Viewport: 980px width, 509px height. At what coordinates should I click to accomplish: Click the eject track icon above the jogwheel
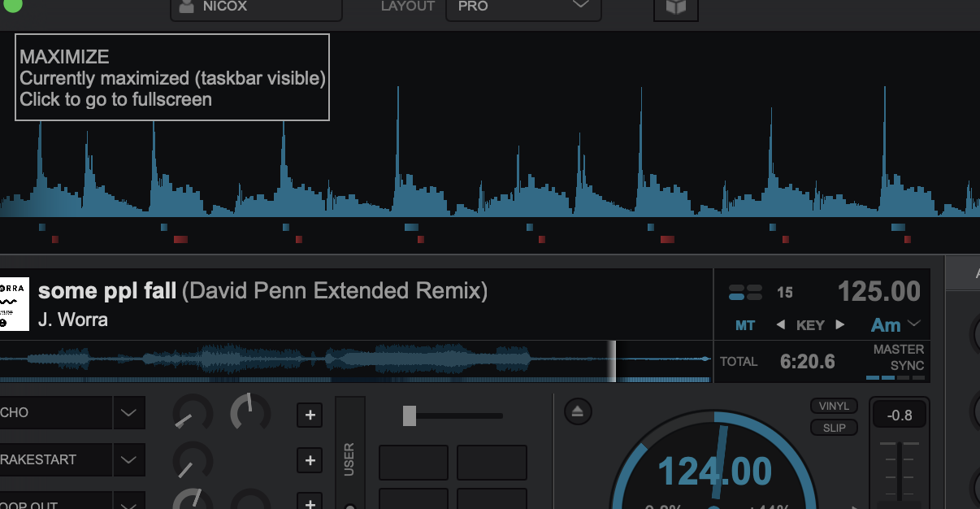[577, 411]
